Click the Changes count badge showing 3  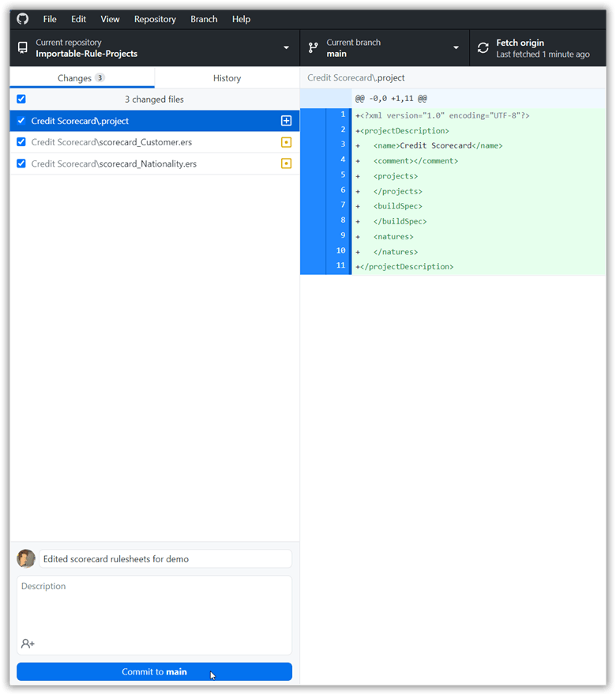pos(100,78)
